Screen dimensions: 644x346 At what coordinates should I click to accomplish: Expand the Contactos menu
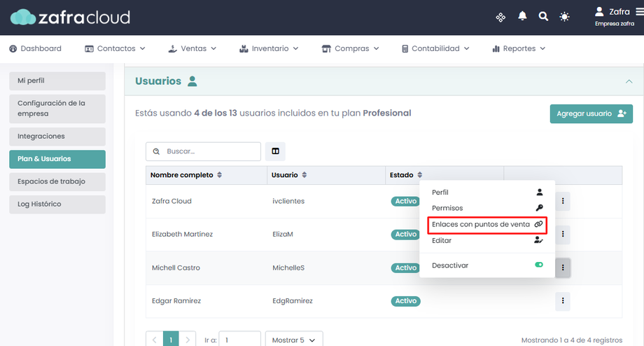pyautogui.click(x=115, y=48)
